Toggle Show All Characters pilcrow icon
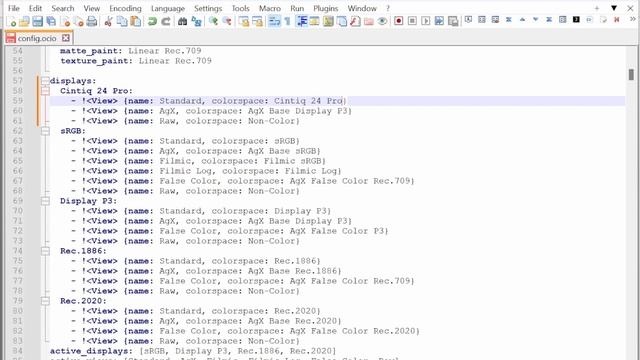This screenshot has width=640, height=360. coord(287,21)
